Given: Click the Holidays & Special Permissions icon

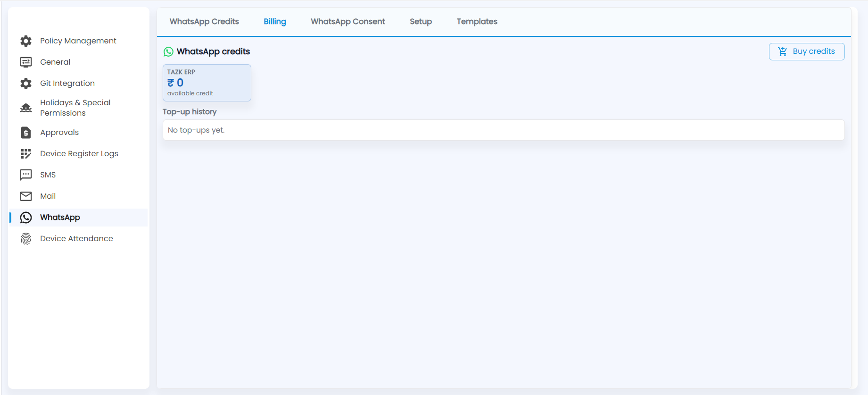Looking at the screenshot, I should [26, 108].
